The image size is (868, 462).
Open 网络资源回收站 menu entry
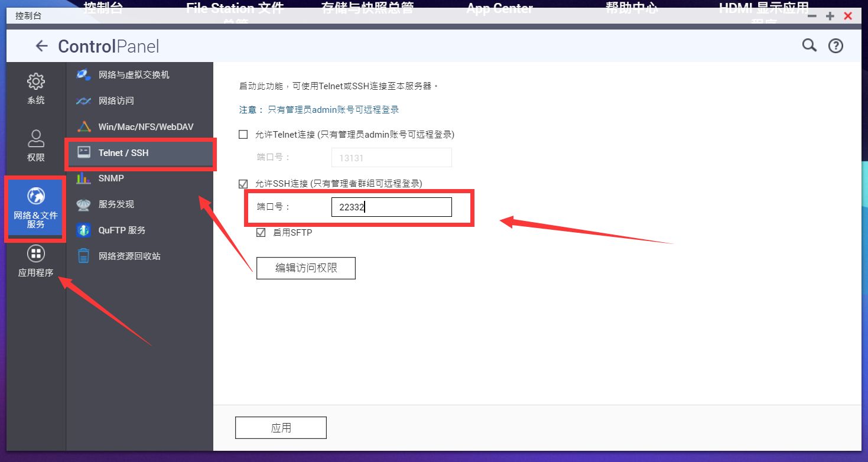coord(139,256)
